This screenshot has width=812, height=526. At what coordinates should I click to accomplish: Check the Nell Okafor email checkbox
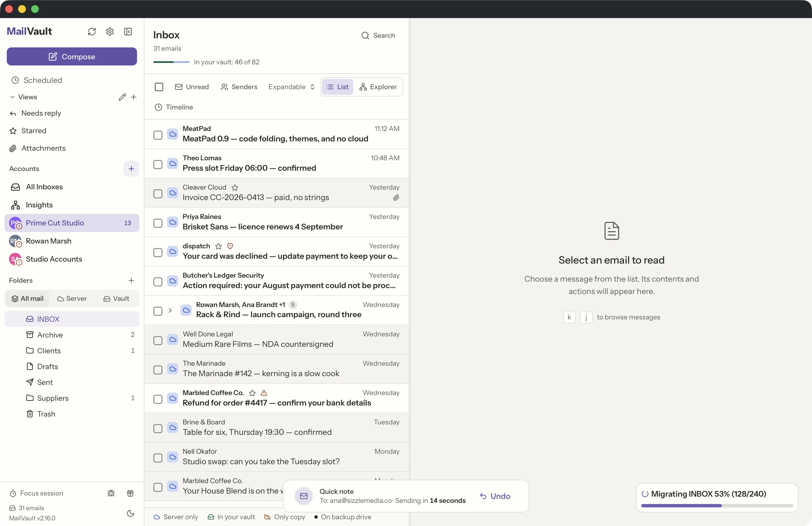[x=158, y=458]
